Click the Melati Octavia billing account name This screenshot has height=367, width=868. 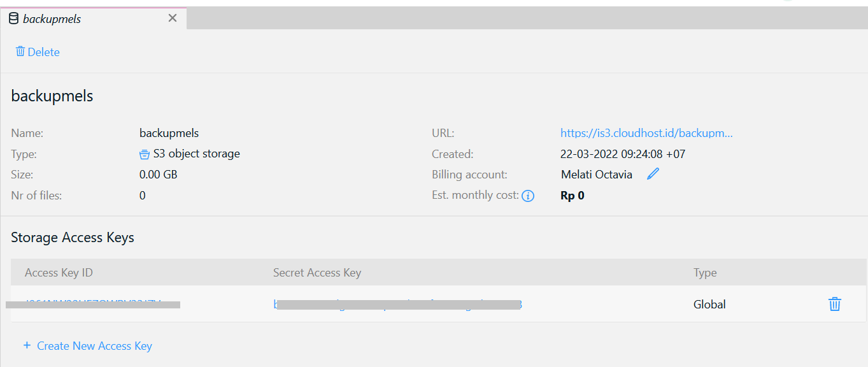[x=597, y=175]
